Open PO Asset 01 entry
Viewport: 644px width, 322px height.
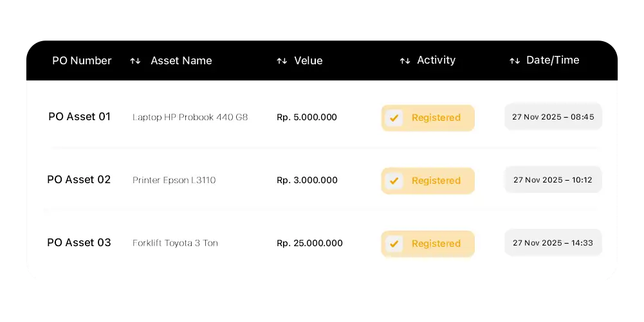(x=79, y=117)
